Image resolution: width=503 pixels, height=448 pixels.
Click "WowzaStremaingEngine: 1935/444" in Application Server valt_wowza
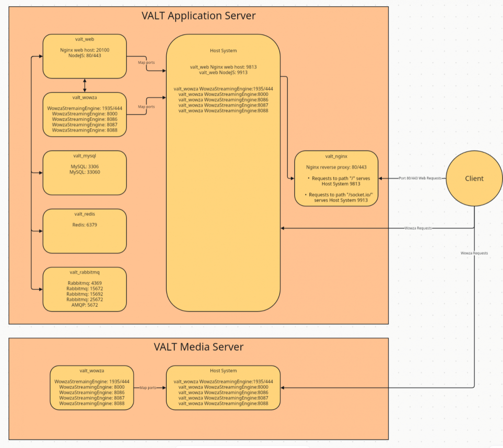(85, 108)
